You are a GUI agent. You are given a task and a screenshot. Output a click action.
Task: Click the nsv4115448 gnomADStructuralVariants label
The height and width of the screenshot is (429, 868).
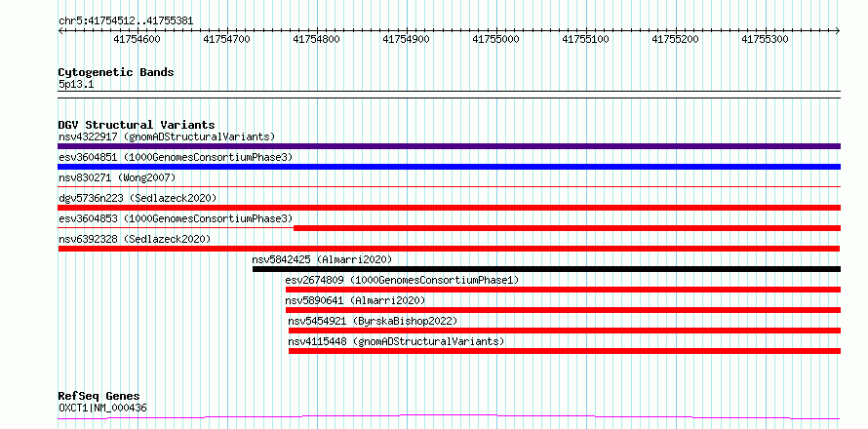tap(396, 341)
